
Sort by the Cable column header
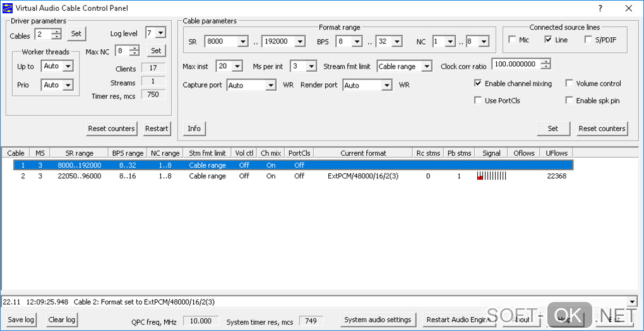point(16,153)
